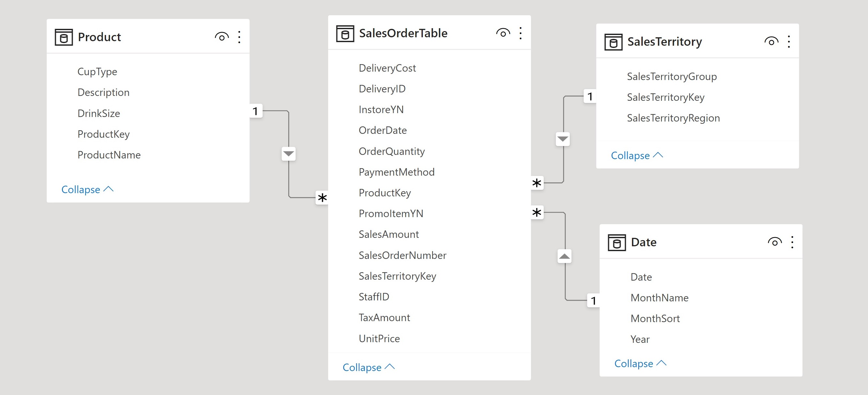
Task: Toggle SalesTerritory table visibility eye
Action: (x=771, y=42)
